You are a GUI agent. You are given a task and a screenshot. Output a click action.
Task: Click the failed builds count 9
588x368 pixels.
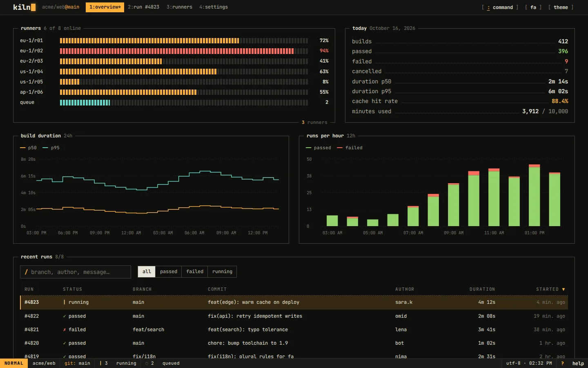[x=566, y=61]
